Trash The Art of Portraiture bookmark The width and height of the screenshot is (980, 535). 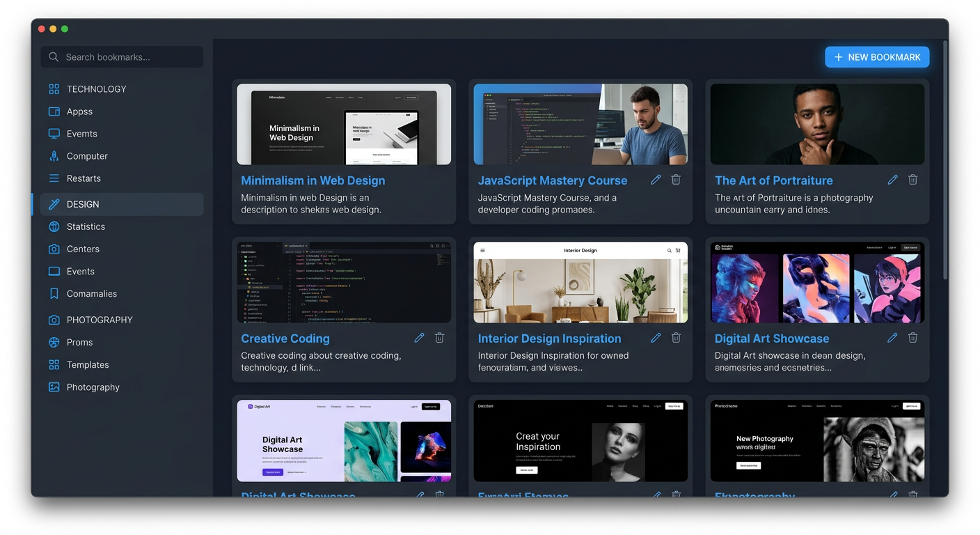tap(912, 180)
